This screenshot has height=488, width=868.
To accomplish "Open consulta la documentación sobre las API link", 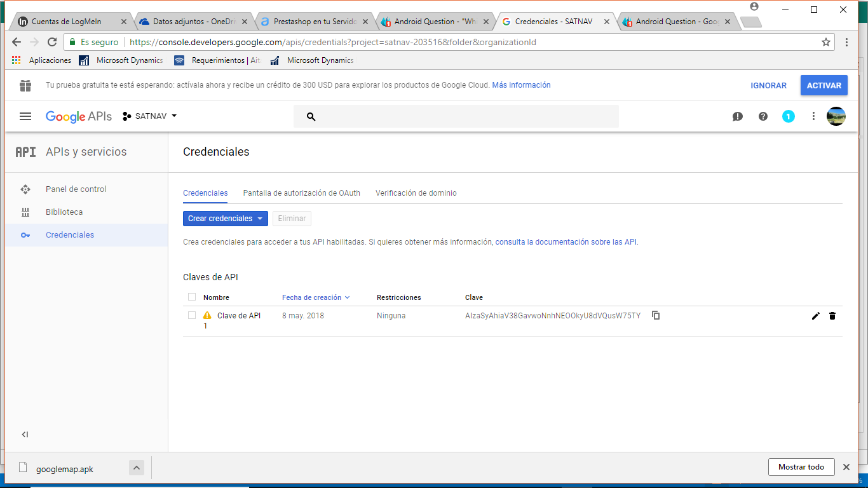I will point(566,242).
